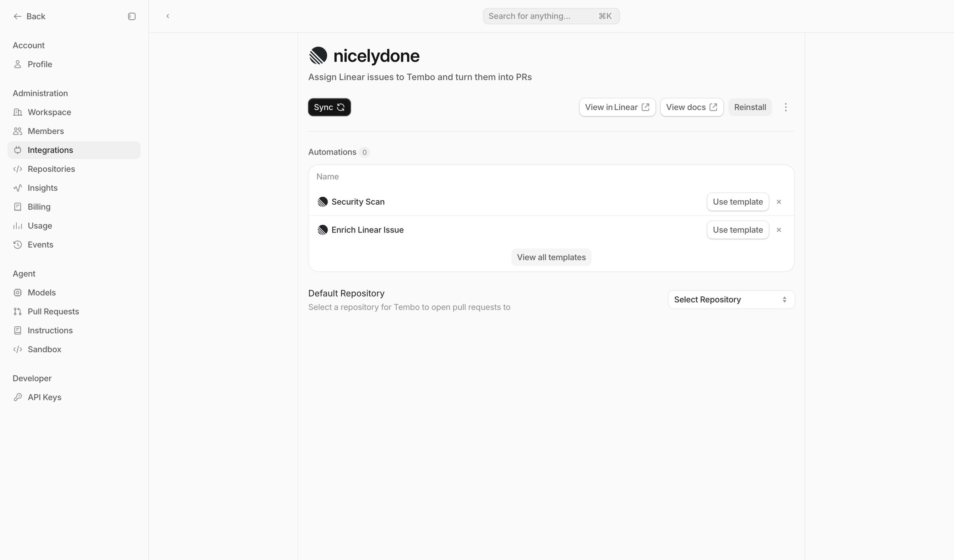
Task: Click View in Linear link button
Action: pyautogui.click(x=617, y=107)
